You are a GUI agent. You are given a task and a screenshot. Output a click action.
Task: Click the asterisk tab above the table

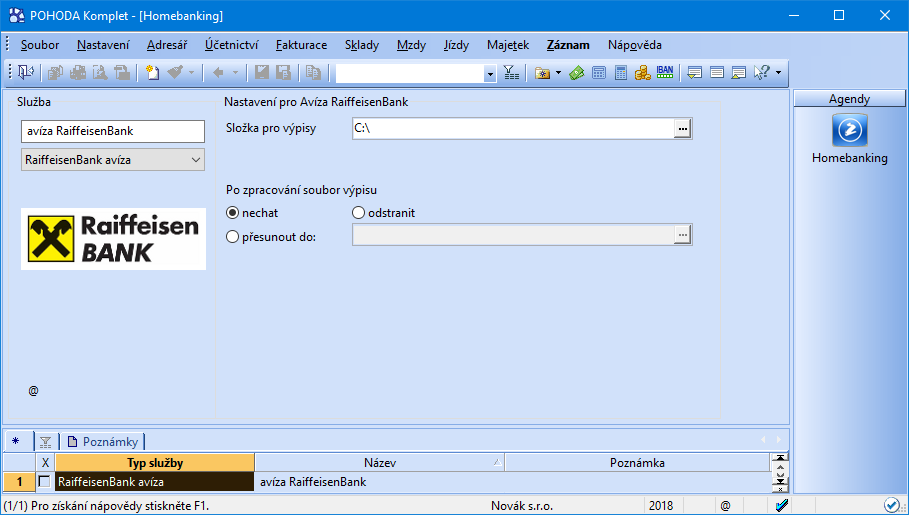(16, 442)
